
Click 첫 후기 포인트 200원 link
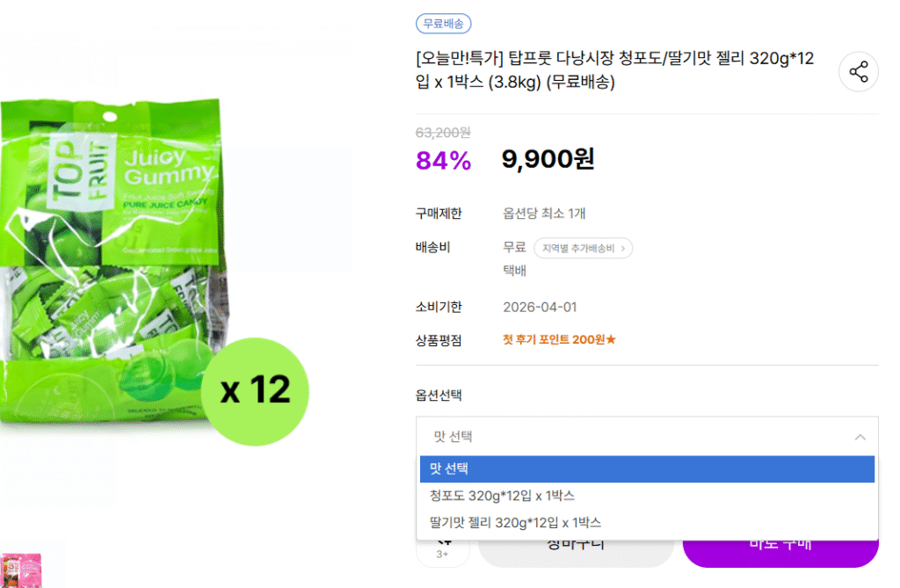[x=559, y=340]
